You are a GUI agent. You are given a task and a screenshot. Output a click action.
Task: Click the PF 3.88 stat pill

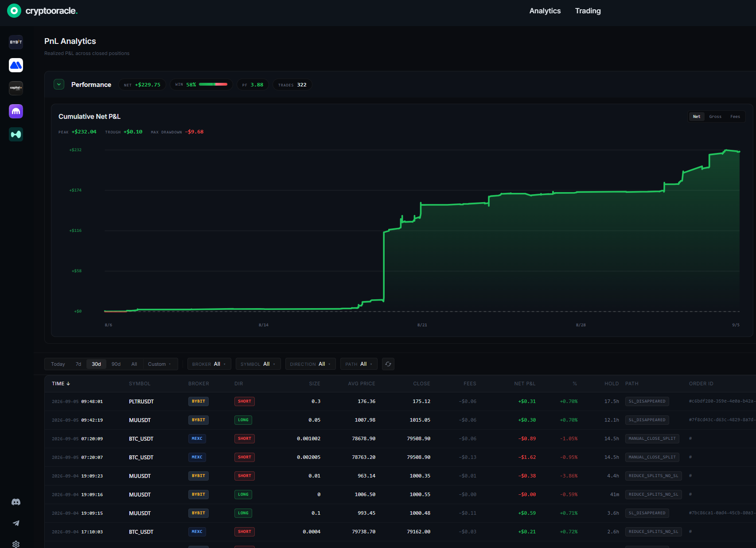click(253, 85)
